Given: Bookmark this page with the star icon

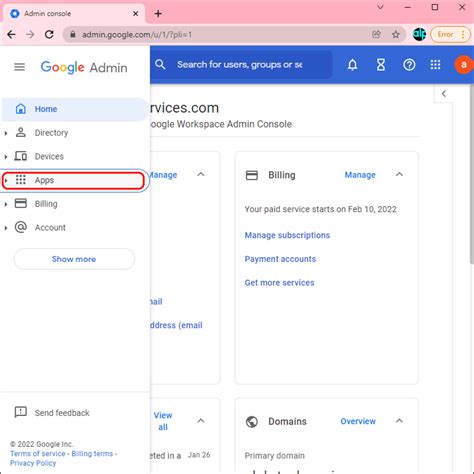Looking at the screenshot, I should [396, 34].
